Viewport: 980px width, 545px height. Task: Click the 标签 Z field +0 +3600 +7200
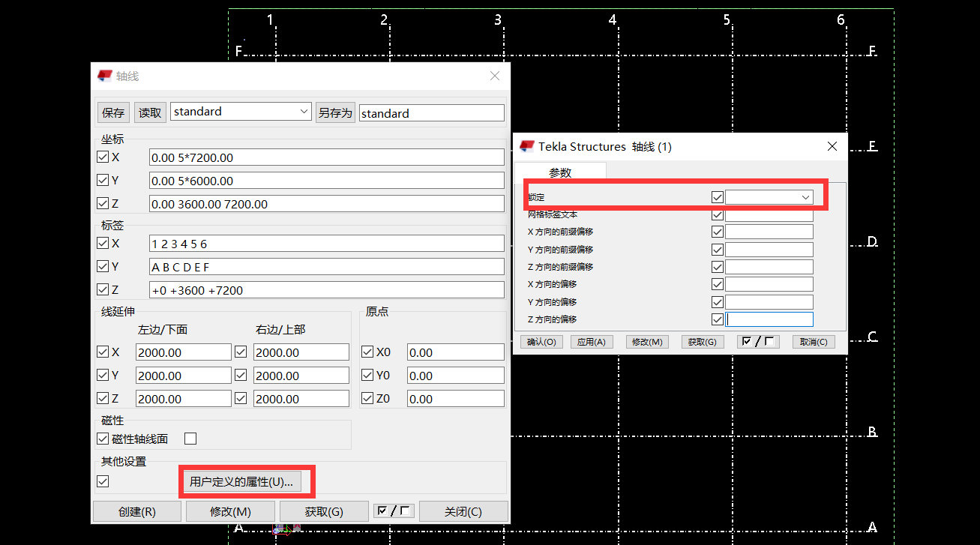(327, 289)
